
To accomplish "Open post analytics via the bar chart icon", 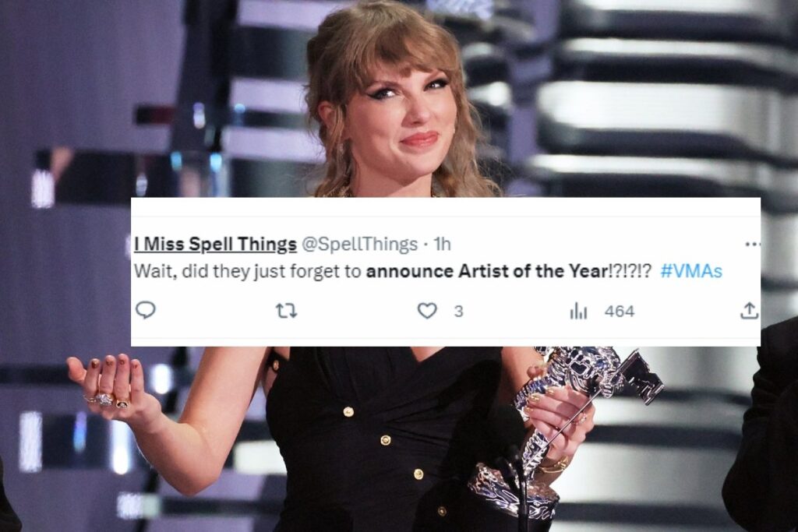I will click(x=577, y=310).
